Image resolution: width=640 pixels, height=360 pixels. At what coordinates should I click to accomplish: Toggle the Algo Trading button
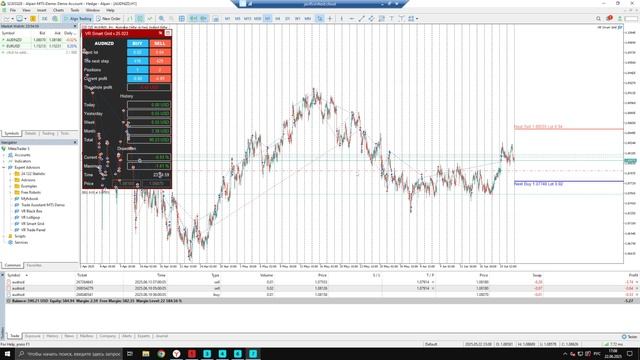coord(78,19)
